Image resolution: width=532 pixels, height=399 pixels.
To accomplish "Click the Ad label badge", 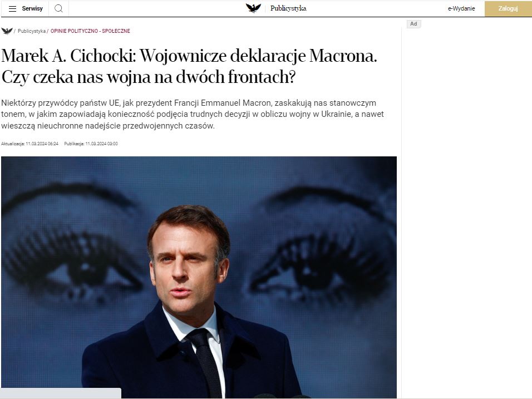I will click(x=413, y=24).
